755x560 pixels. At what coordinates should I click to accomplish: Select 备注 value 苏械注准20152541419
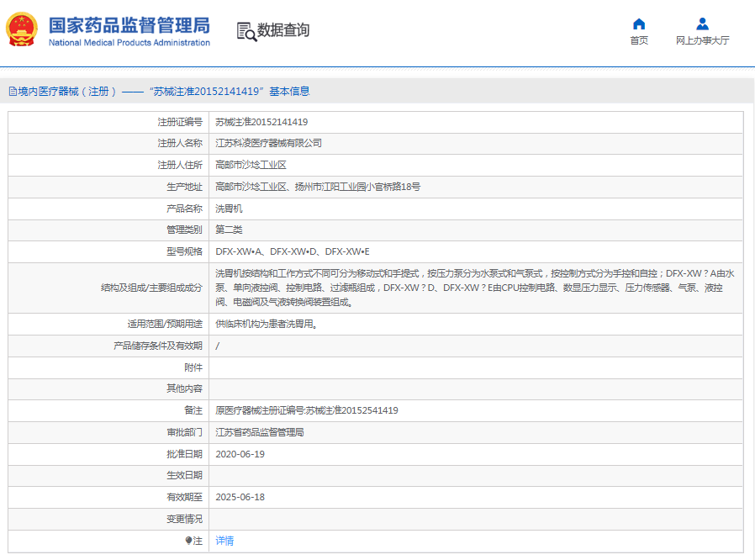click(x=307, y=410)
